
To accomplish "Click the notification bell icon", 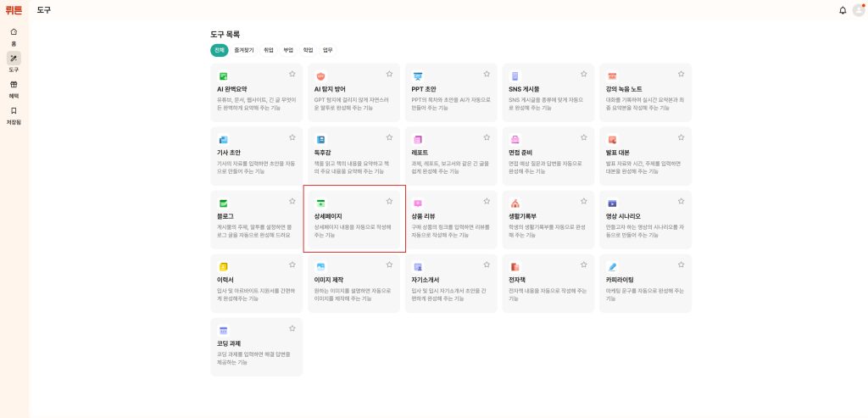I will [x=843, y=10].
